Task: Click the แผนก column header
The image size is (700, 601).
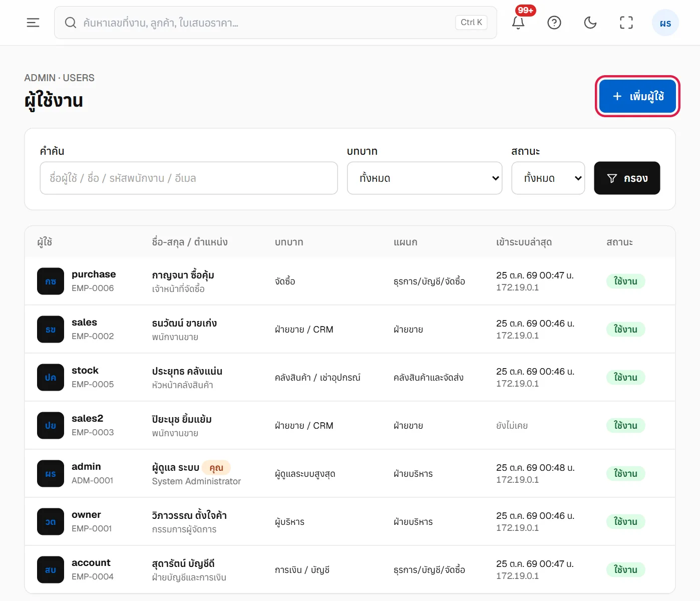Action: click(406, 242)
